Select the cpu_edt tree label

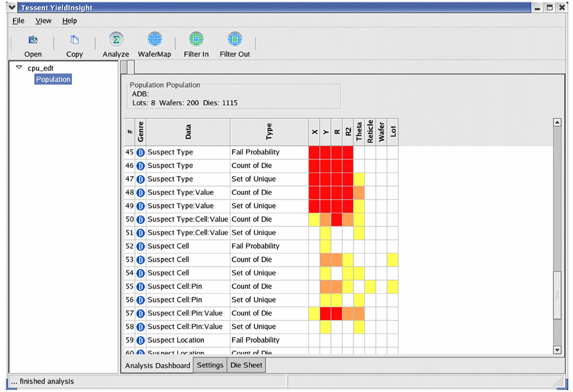40,68
